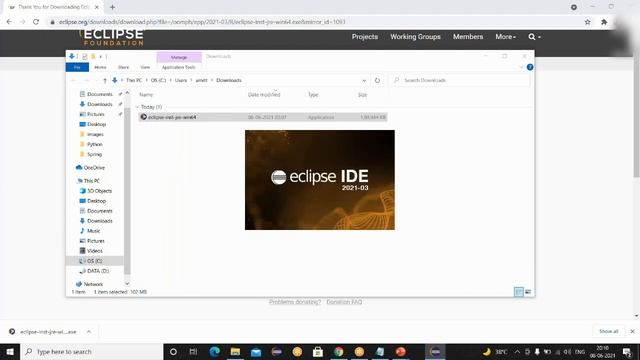The image size is (640, 360).
Task: Expand the More dropdown on the Eclipse site
Action: pos(505,37)
